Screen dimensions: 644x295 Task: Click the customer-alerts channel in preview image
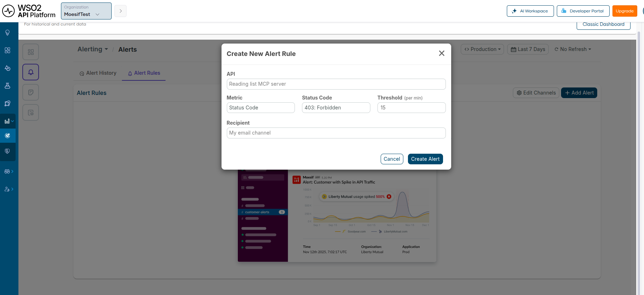coord(263,212)
